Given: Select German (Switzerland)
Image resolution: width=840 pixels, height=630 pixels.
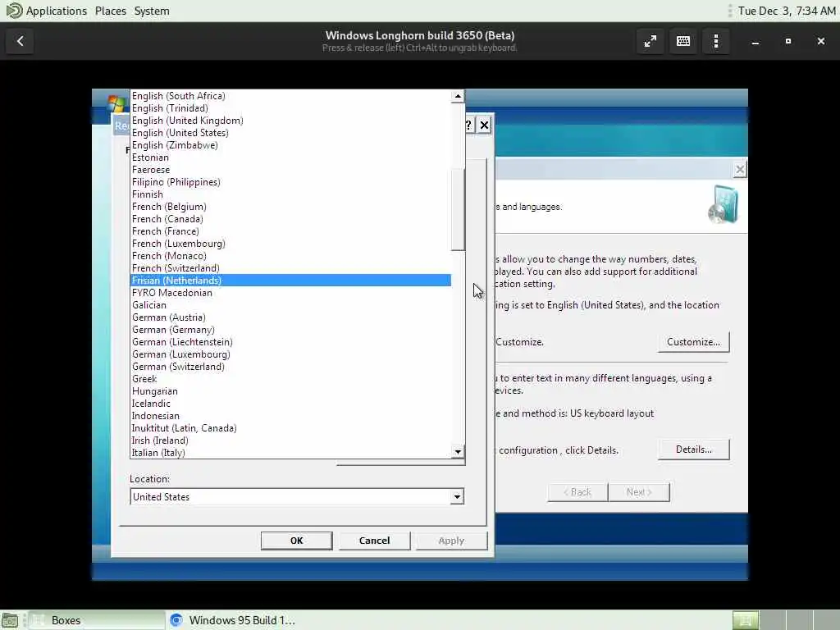Looking at the screenshot, I should [x=291, y=367].
